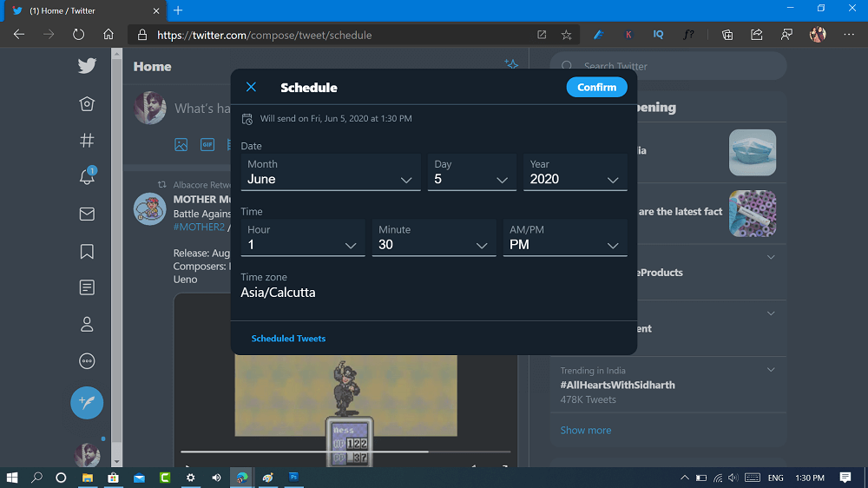Viewport: 868px width, 488px height.
Task: Open Profile icon in sidebar
Action: click(87, 325)
